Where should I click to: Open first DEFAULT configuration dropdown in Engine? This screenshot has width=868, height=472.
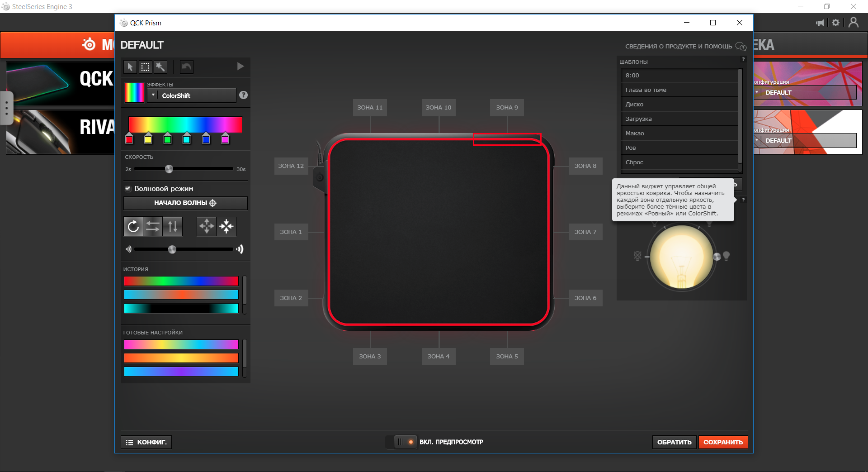[x=805, y=92]
